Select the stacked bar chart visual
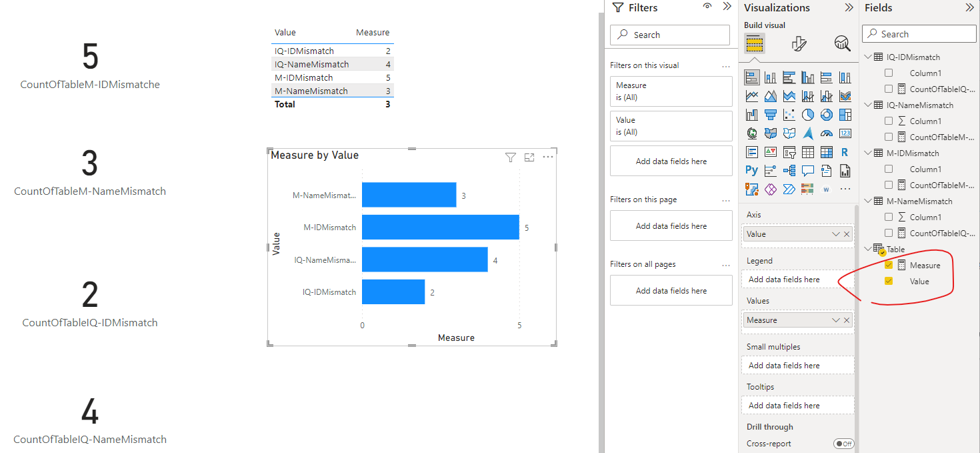This screenshot has width=980, height=453. [752, 77]
